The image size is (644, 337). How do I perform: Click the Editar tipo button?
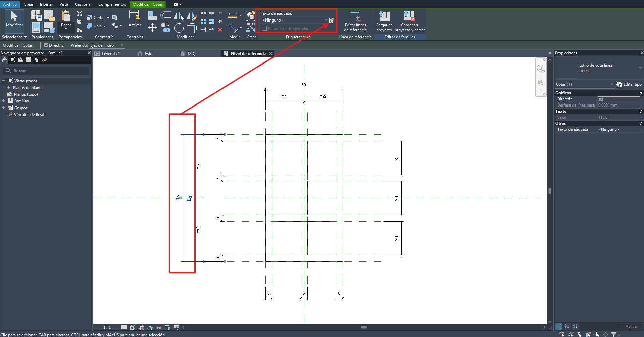(629, 84)
